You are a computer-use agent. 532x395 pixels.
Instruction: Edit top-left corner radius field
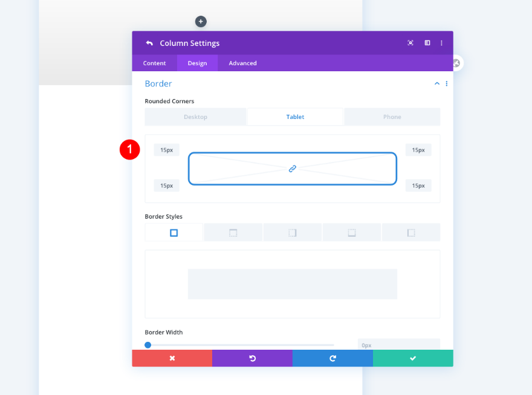pos(167,150)
